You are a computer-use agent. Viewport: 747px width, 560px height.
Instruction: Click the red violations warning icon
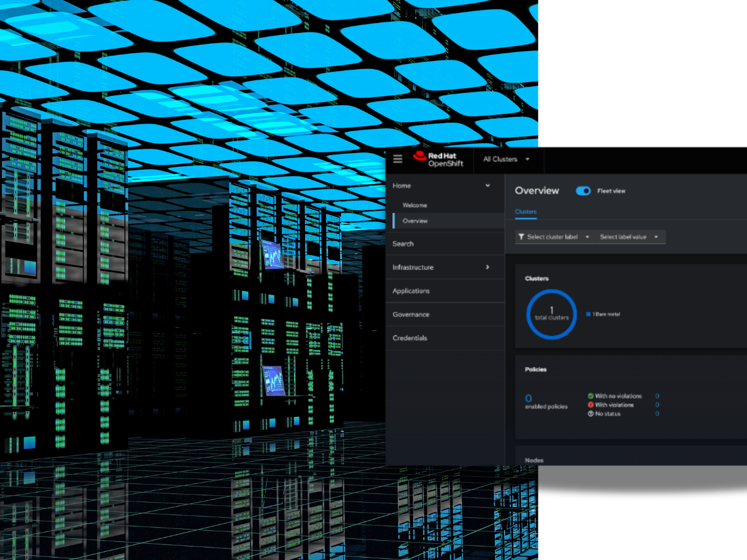tap(591, 405)
